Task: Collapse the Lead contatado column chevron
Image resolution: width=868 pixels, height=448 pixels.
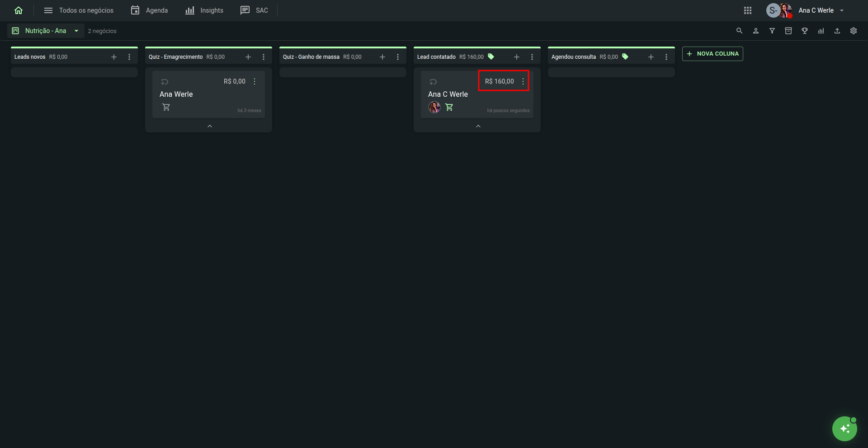Action: 478,126
